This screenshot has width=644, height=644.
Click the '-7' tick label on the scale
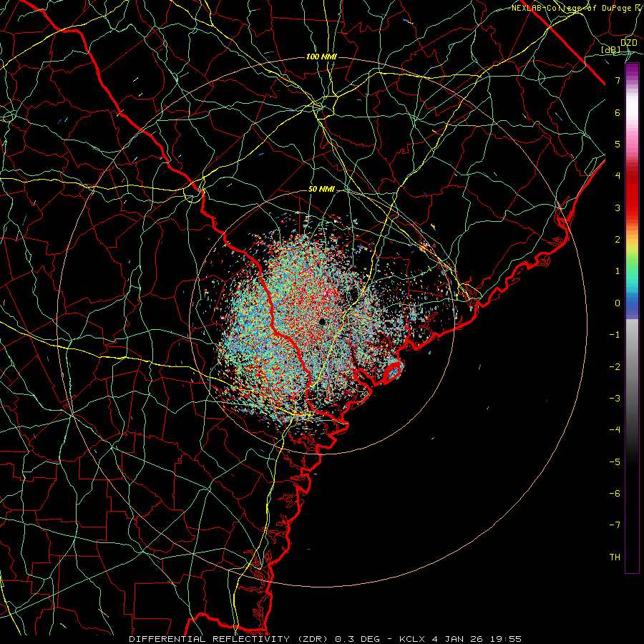coord(615,525)
